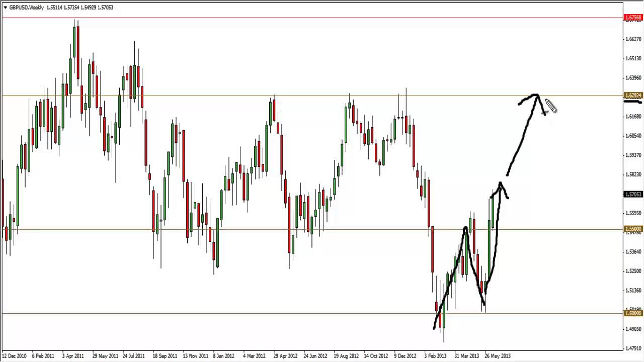Click the 18 Sep 2011 date label
Image resolution: width=644 pixels, height=362 pixels.
pos(165,356)
